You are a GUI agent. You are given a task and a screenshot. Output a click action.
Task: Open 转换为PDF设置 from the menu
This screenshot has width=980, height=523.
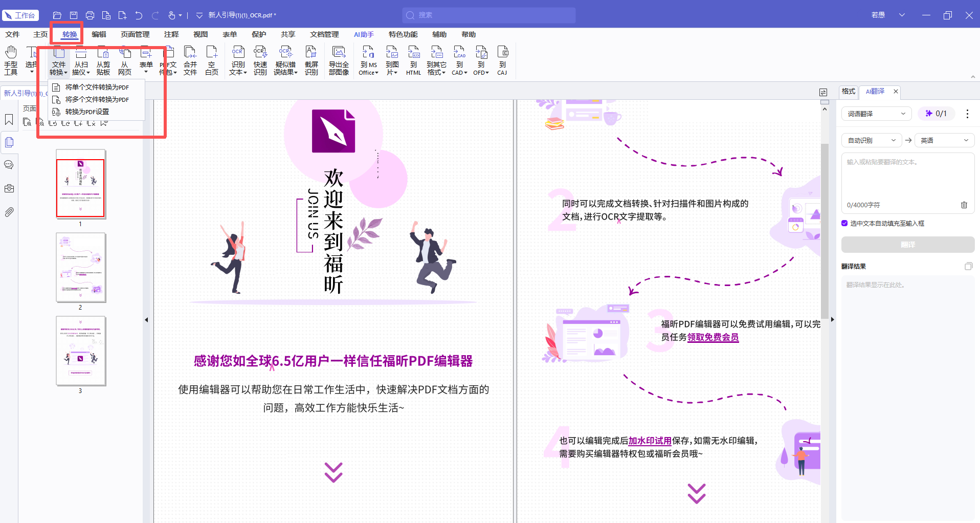[x=97, y=112]
